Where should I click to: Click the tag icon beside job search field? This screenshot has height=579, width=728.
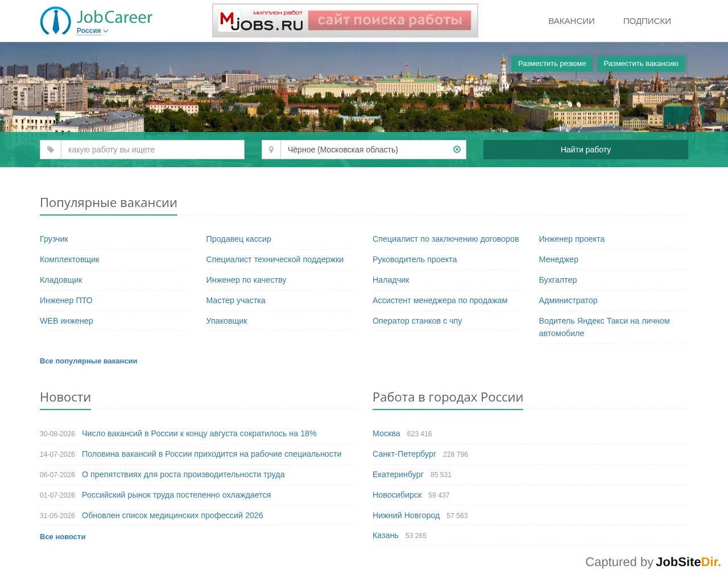click(x=51, y=150)
